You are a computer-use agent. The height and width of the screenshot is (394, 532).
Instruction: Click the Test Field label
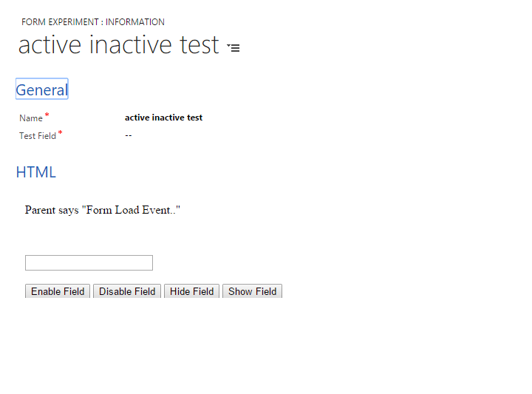coord(38,136)
